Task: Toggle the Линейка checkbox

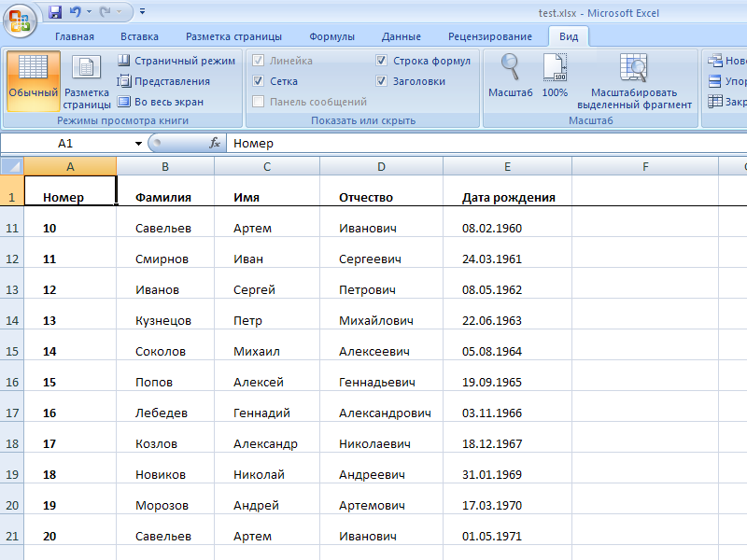Action: click(259, 61)
